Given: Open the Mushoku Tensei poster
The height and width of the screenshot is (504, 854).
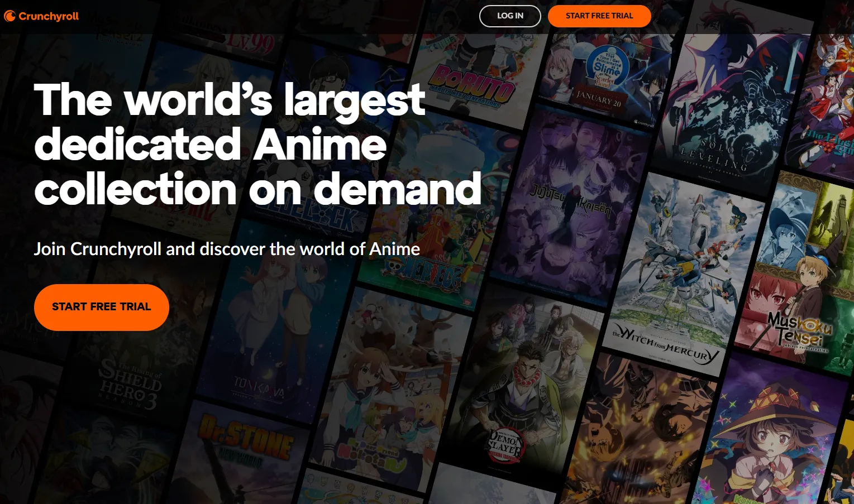Looking at the screenshot, I should pos(796,279).
